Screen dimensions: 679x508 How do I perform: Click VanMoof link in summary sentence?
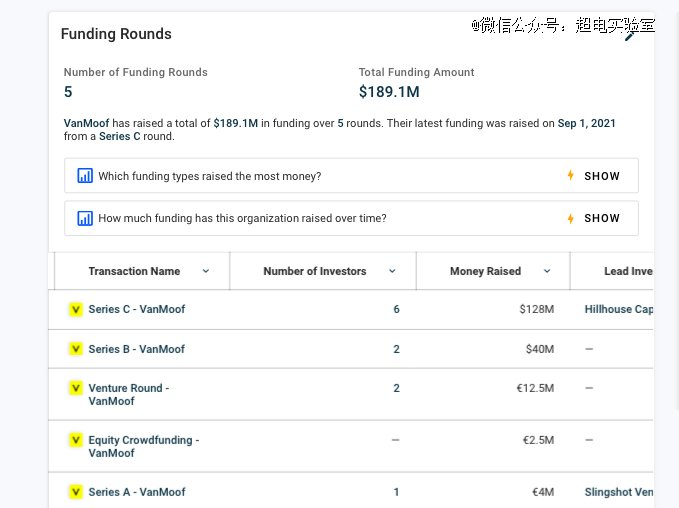[87, 123]
